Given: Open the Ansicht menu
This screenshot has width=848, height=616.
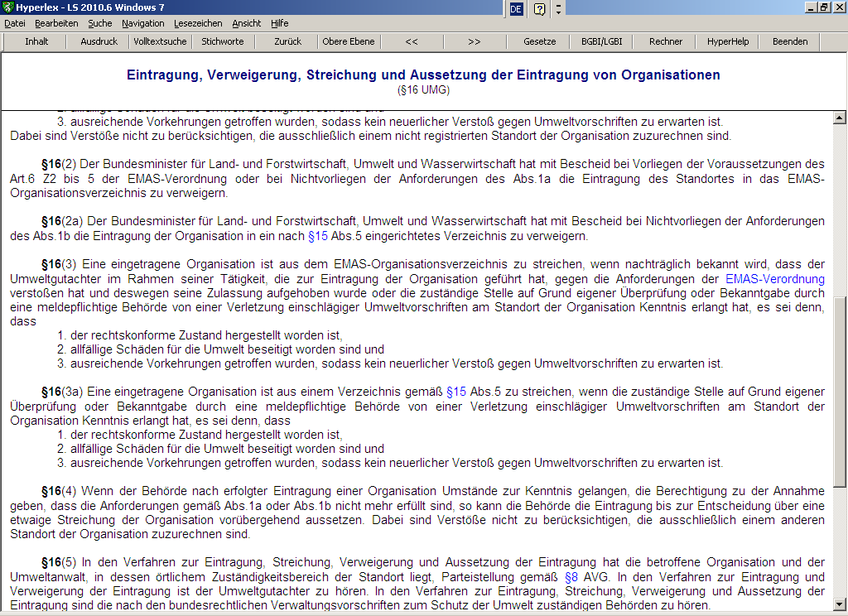Looking at the screenshot, I should (247, 23).
